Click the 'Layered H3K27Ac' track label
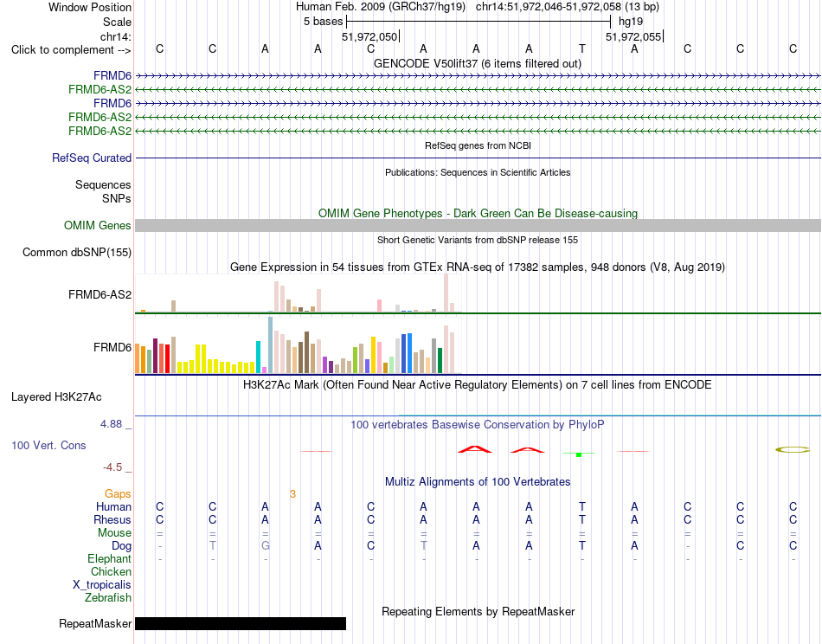 pos(56,397)
